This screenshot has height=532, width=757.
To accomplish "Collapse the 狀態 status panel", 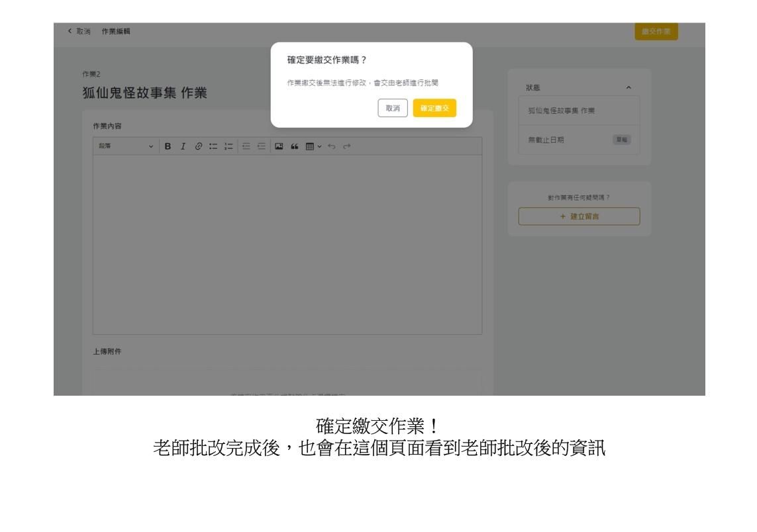I will [x=628, y=86].
